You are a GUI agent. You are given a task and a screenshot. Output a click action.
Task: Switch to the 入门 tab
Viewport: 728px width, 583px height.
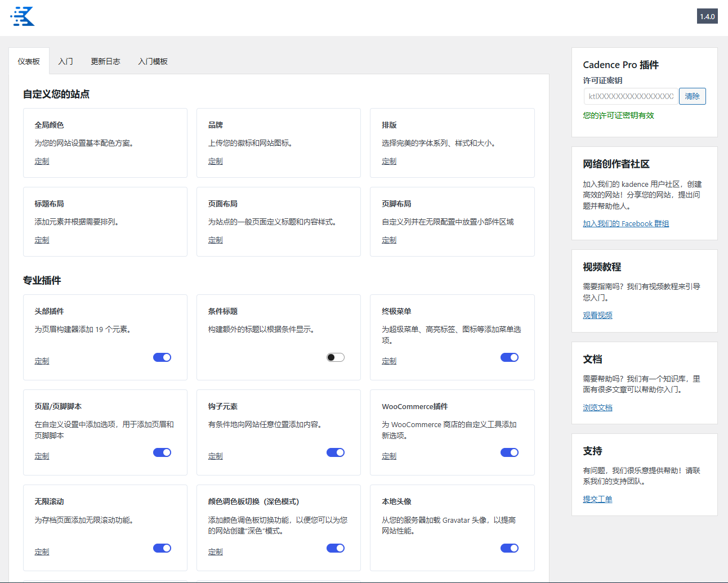pyautogui.click(x=66, y=61)
